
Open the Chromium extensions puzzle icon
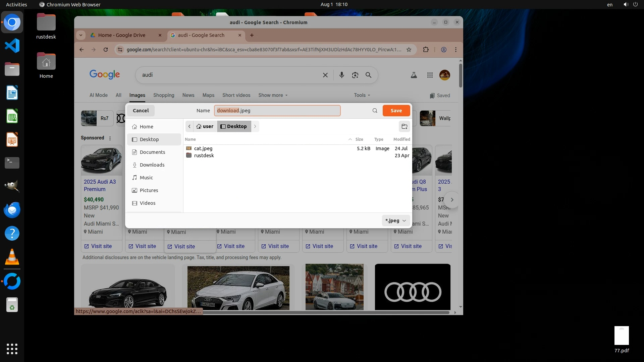click(x=426, y=50)
